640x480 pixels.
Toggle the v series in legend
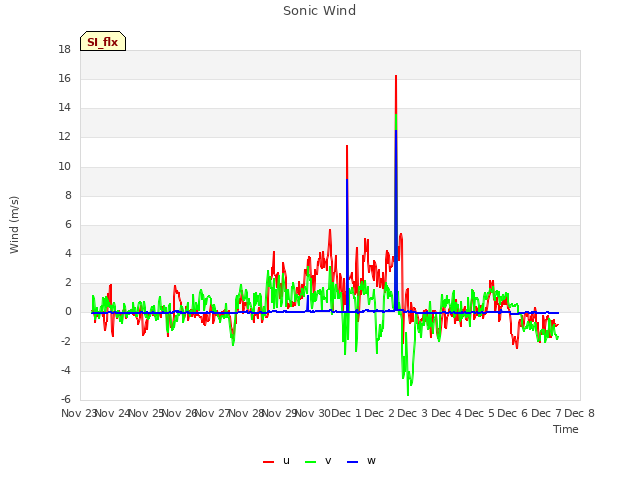tap(318, 461)
